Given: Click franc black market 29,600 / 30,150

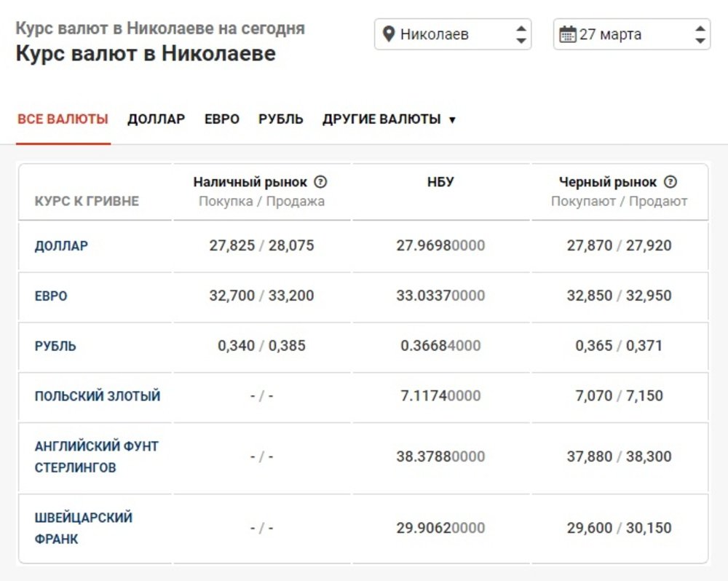Looking at the screenshot, I should click(619, 528).
